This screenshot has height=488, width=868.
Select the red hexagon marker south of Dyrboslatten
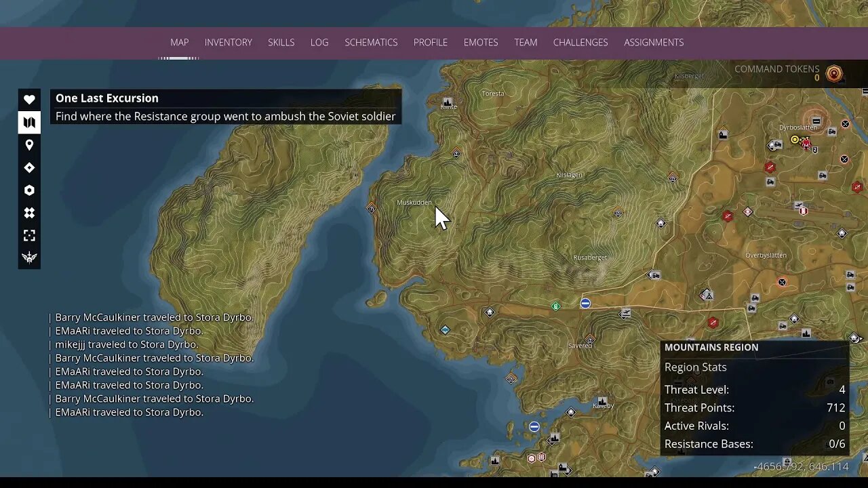point(770,167)
